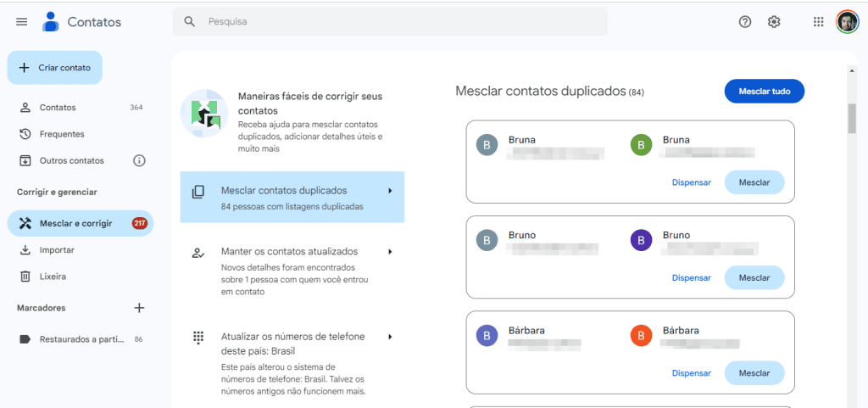Viewport: 868px width, 408px height.
Task: Click the label tag icon for Restaurados
Action: pos(25,339)
